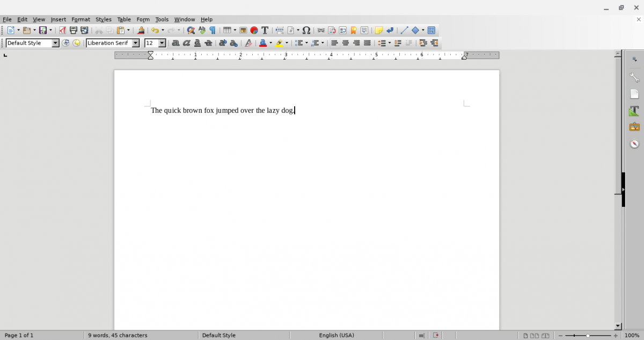Viewport: 644px width, 340px height.
Task: Click the Update Selected Style icon
Action: (x=65, y=43)
